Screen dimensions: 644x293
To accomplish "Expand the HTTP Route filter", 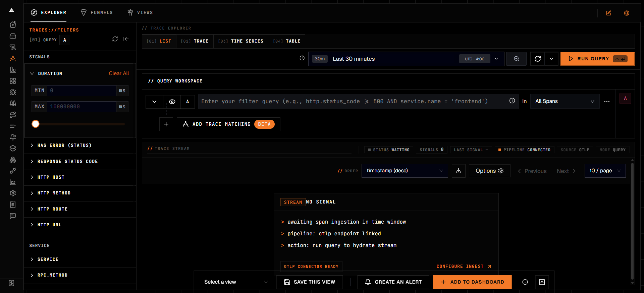I will (80, 209).
